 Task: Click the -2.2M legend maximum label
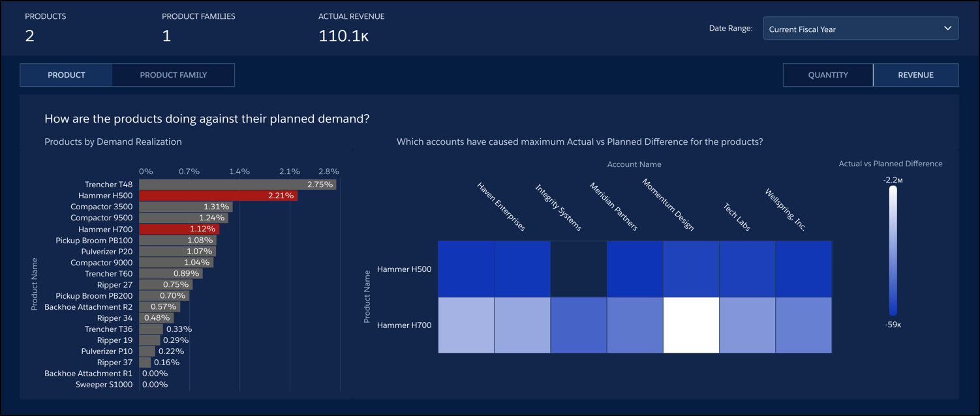point(893,179)
